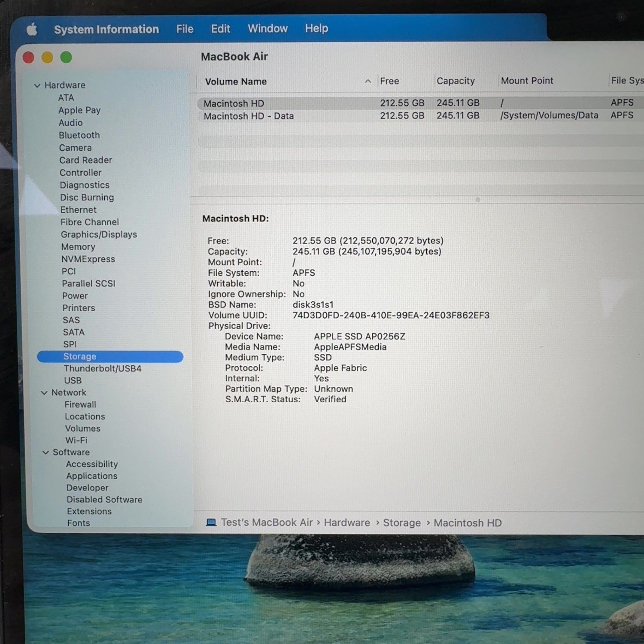Select Fibre Channel in the sidebar
Image resolution: width=644 pixels, height=644 pixels.
(90, 222)
